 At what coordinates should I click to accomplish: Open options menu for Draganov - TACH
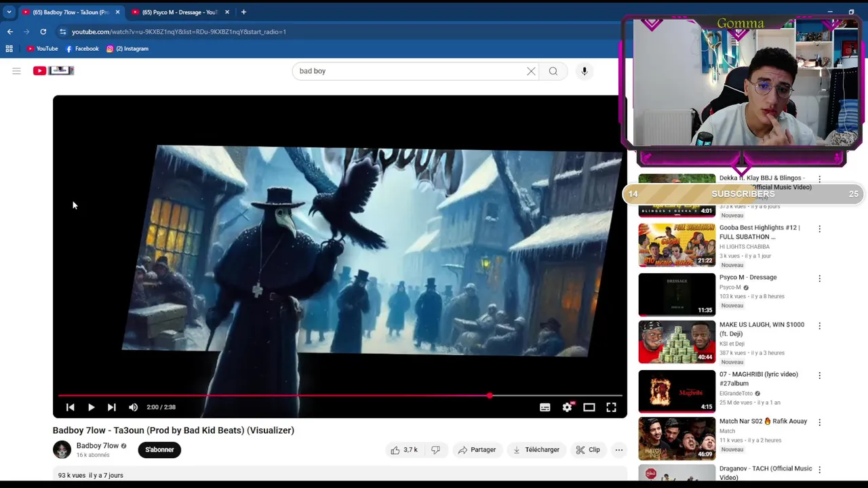[x=819, y=470]
